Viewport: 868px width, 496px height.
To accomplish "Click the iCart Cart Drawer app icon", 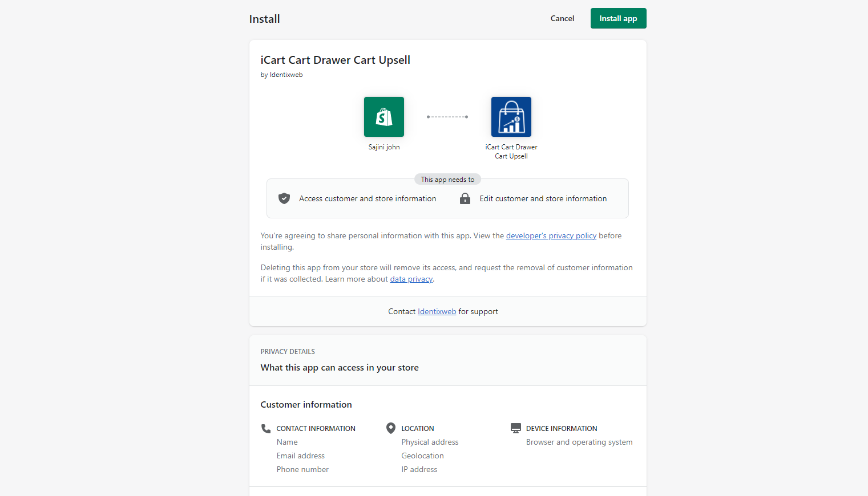I will coord(511,117).
